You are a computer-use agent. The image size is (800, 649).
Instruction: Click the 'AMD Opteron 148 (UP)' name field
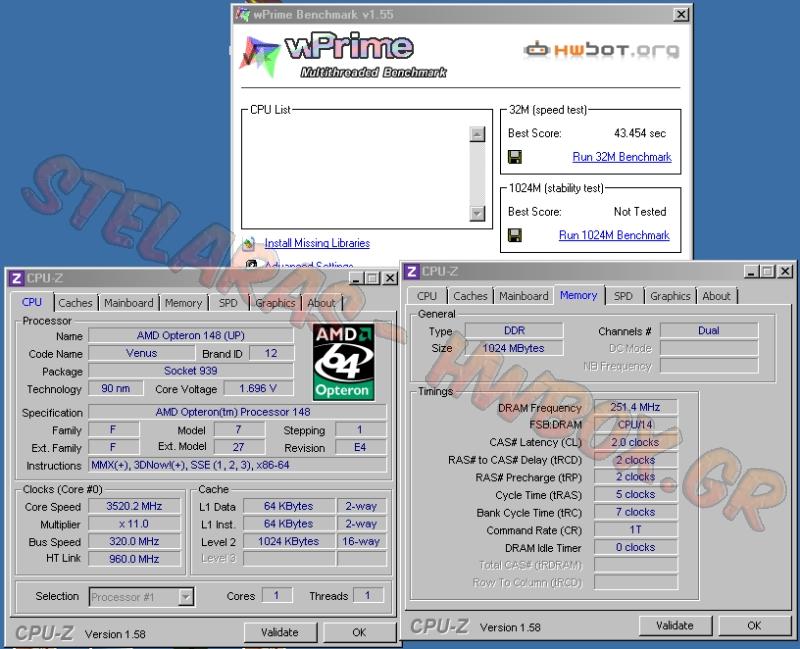(x=191, y=335)
